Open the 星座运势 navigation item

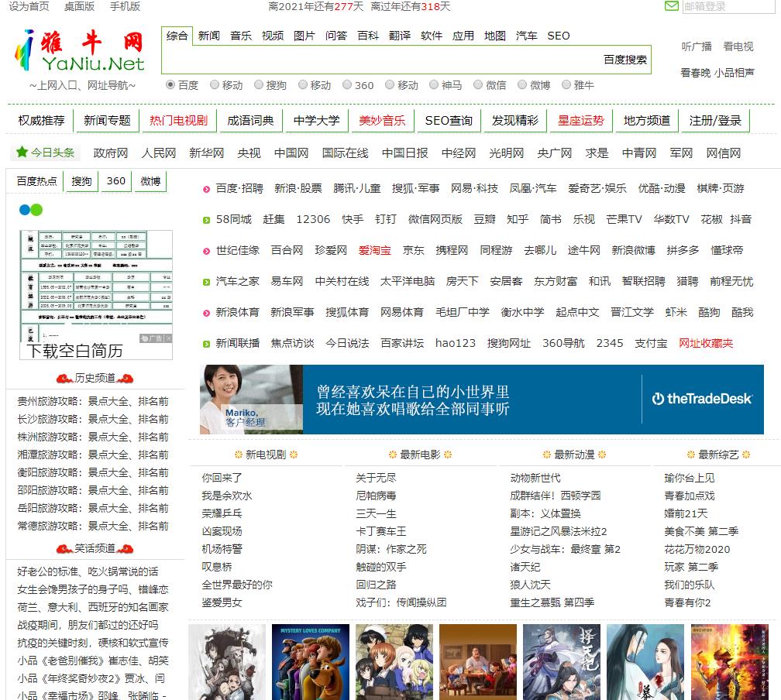(581, 121)
